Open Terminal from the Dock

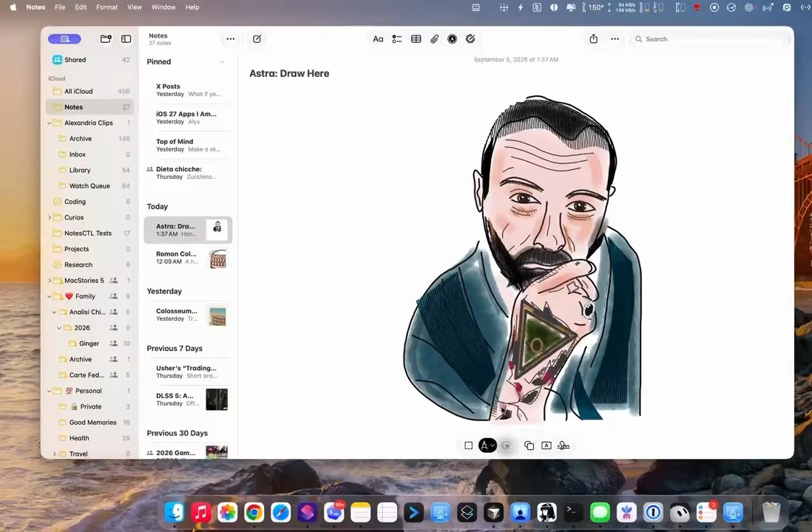point(573,513)
